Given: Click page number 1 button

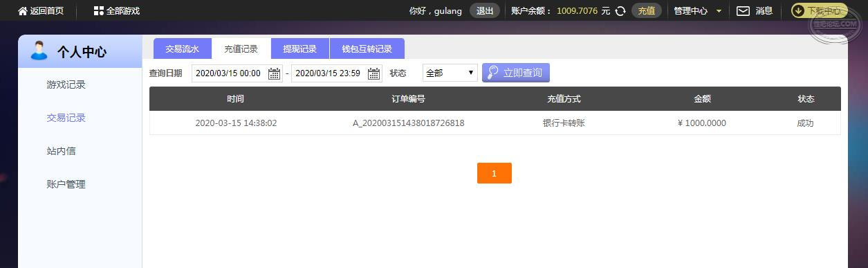Looking at the screenshot, I should click(x=495, y=173).
